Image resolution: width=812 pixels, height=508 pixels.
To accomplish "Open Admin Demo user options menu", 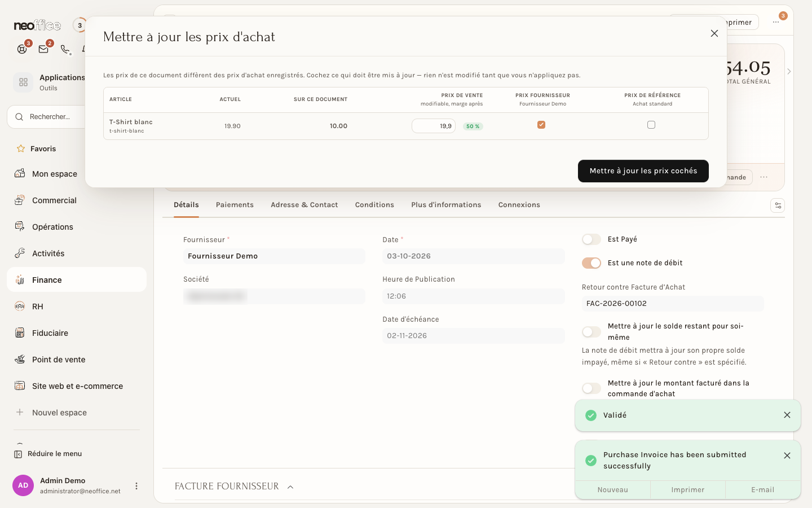I will (x=136, y=486).
